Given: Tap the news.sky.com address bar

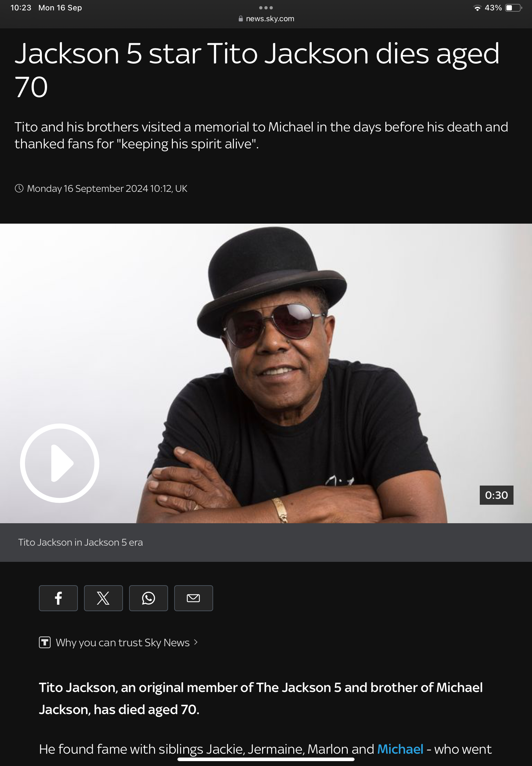Looking at the screenshot, I should pos(266,19).
